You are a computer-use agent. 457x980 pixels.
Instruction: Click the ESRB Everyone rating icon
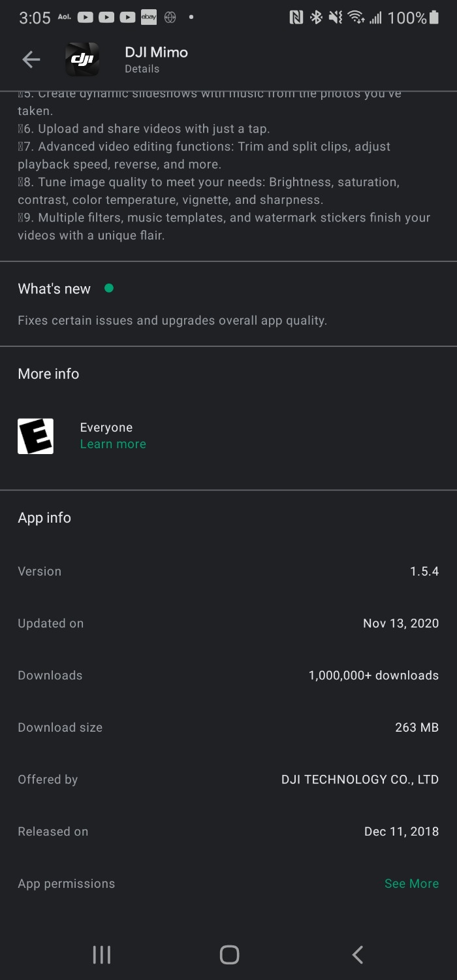click(35, 435)
